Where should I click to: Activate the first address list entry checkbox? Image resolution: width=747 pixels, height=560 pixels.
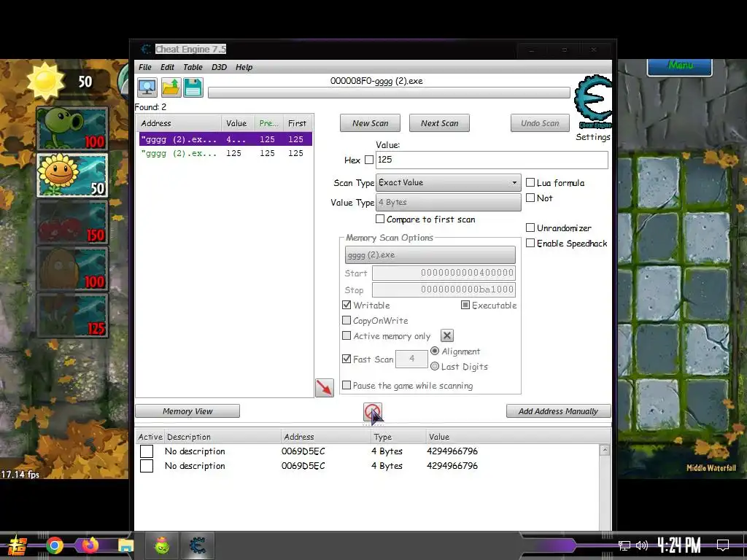pos(147,451)
